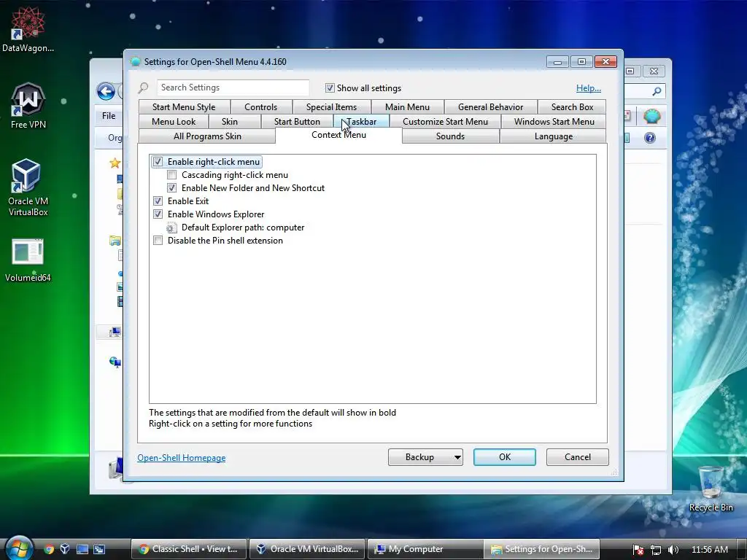This screenshot has width=747, height=560.
Task: Click the Favorites star in Explorer sidebar
Action: [115, 163]
